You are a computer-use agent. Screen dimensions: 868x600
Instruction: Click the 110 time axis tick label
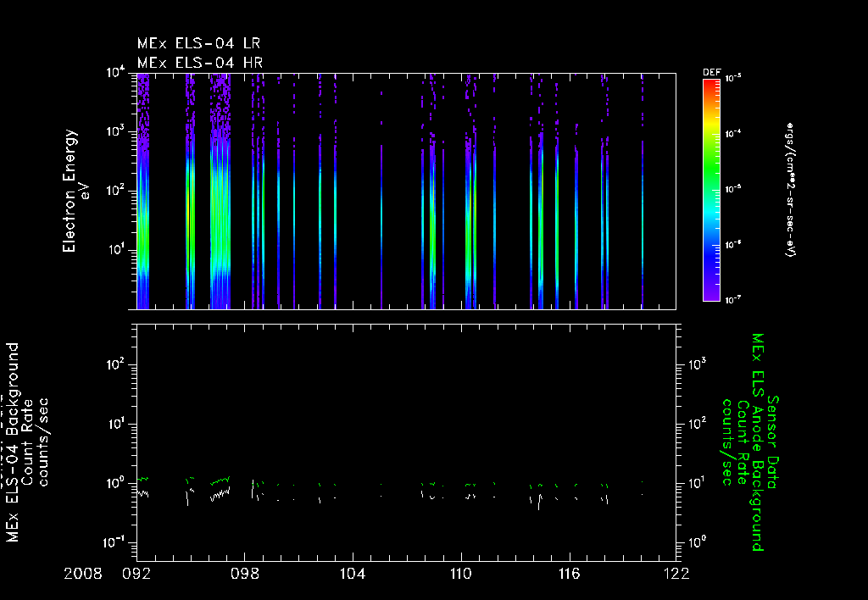[x=460, y=574]
